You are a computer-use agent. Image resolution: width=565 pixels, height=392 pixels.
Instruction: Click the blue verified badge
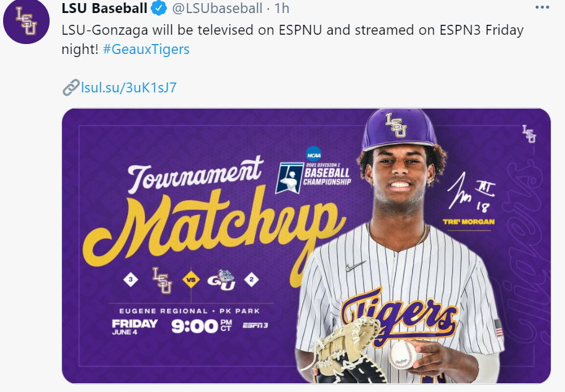(159, 9)
